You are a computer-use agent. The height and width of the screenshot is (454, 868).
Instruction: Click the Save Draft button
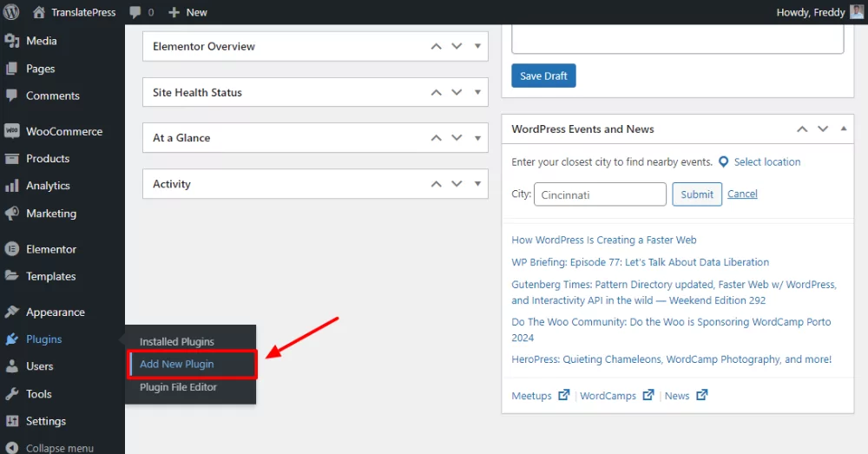pyautogui.click(x=543, y=76)
